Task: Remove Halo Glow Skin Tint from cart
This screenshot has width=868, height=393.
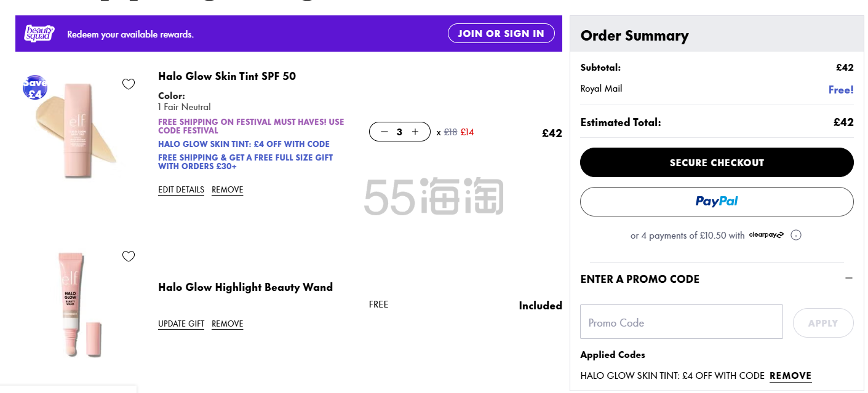Action: point(227,190)
